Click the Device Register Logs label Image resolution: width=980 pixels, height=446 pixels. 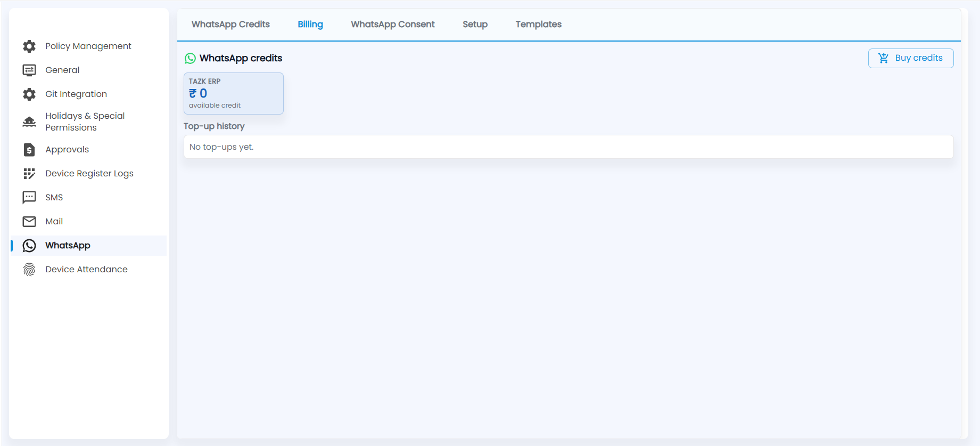[89, 174]
